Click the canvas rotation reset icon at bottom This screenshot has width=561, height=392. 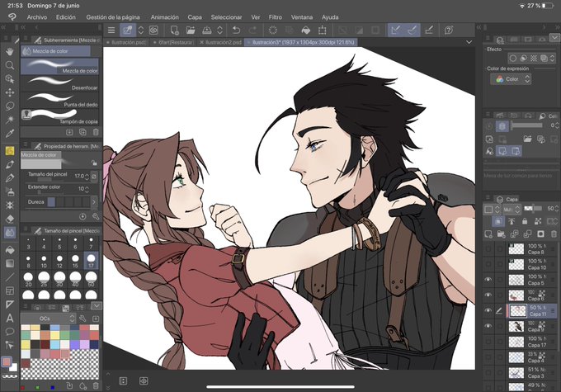coord(144,381)
